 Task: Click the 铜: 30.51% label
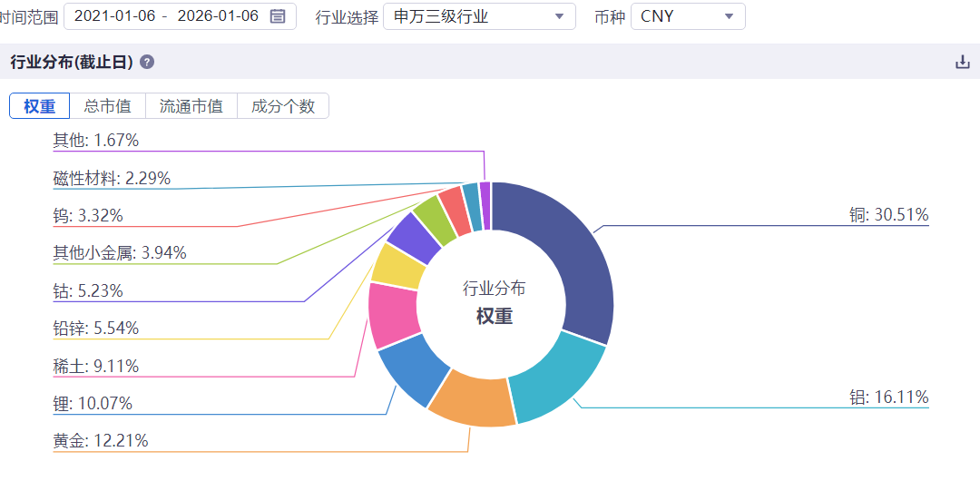885,215
